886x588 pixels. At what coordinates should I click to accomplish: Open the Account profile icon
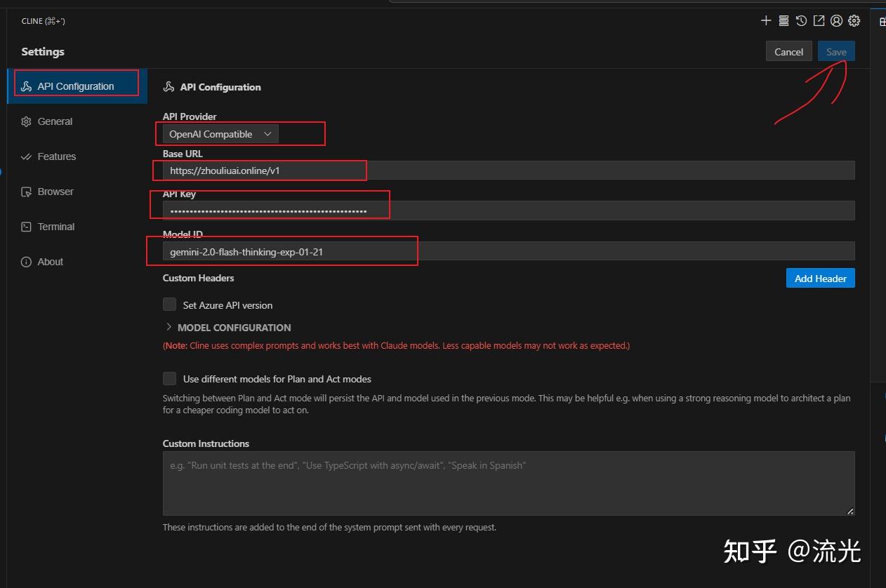pos(836,21)
